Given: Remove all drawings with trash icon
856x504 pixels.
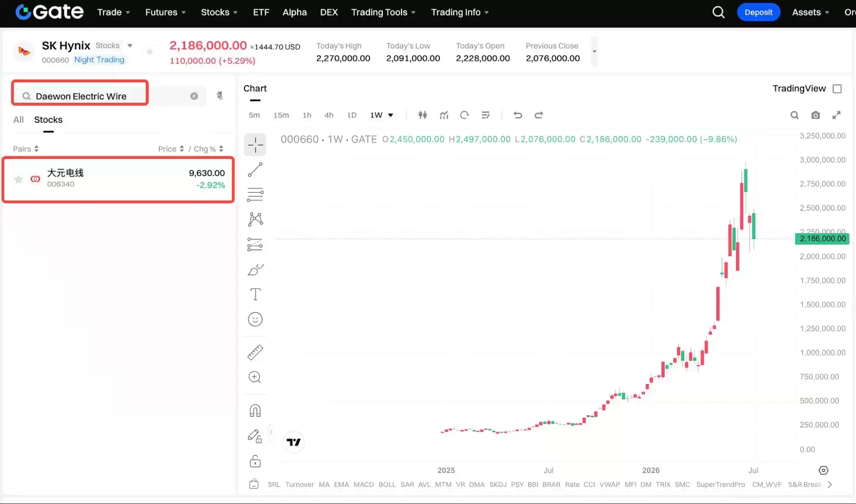Looking at the screenshot, I should (x=254, y=484).
